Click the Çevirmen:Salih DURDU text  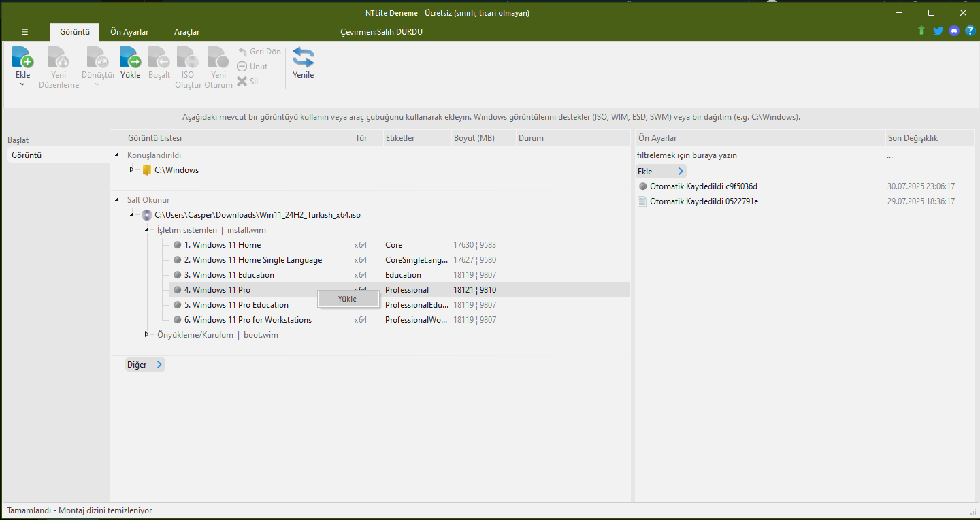(x=381, y=32)
